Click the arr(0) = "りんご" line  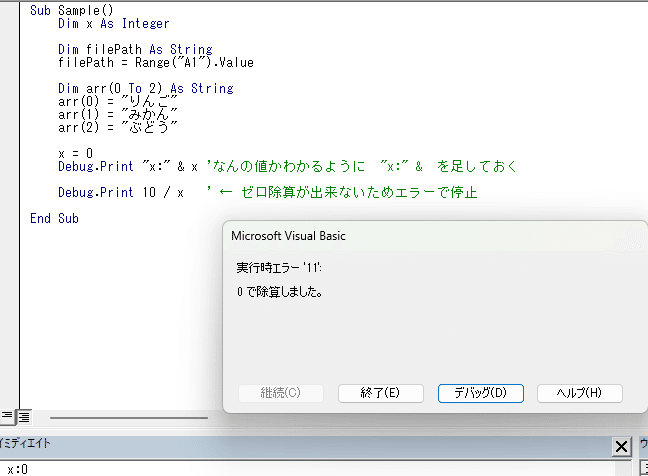pos(118,101)
